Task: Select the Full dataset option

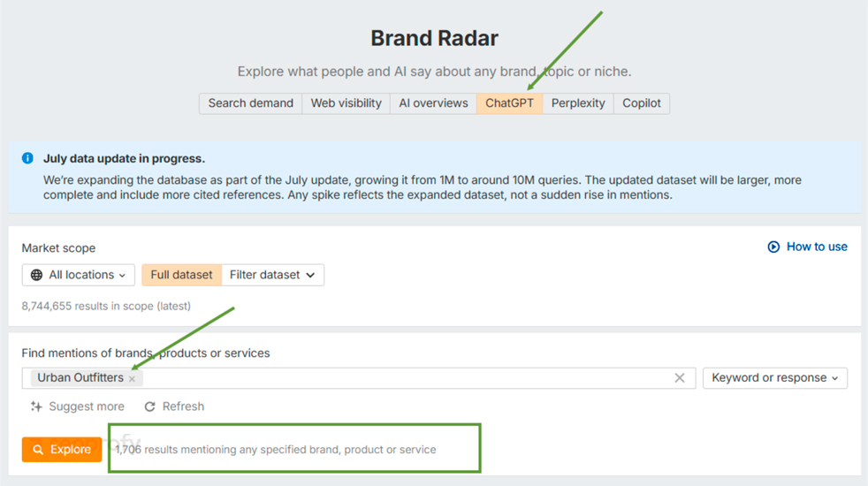Action: 181,275
